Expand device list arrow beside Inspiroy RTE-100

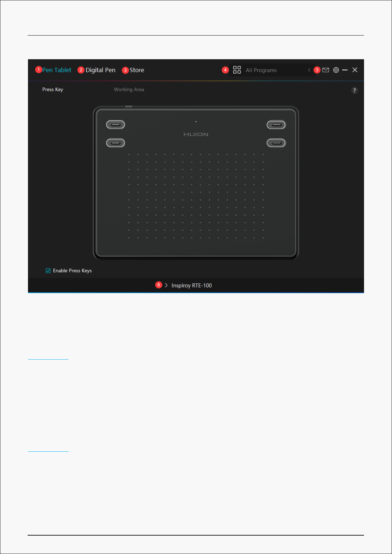tap(166, 285)
